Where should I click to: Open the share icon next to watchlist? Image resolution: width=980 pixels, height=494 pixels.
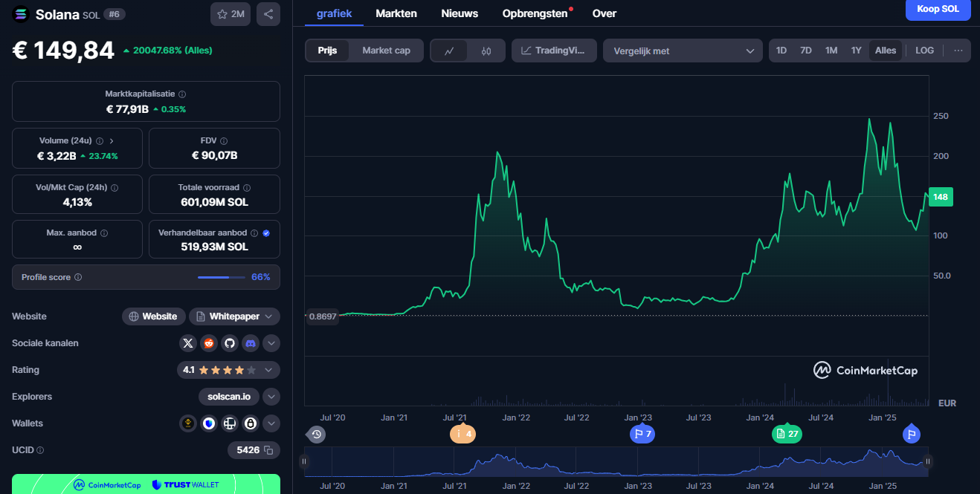coord(268,14)
